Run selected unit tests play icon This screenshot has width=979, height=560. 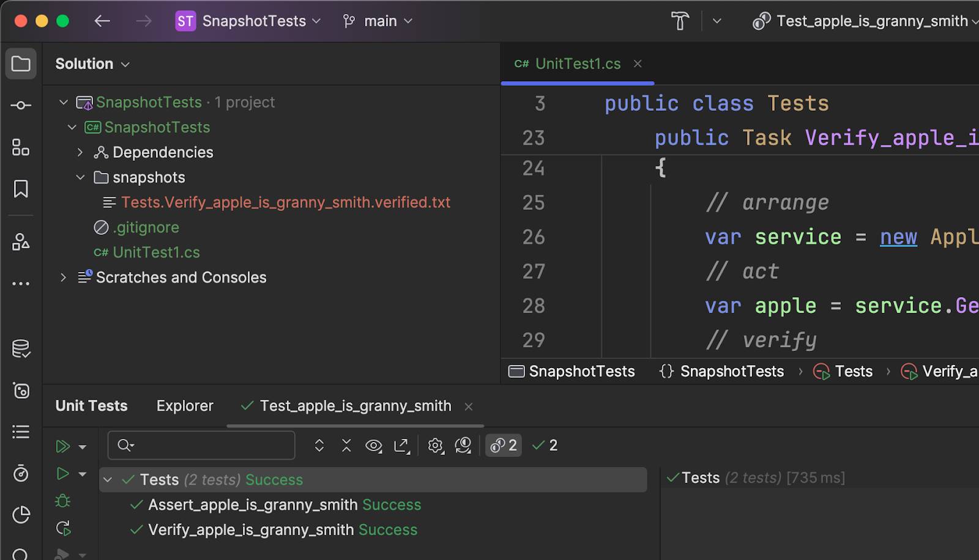62,474
